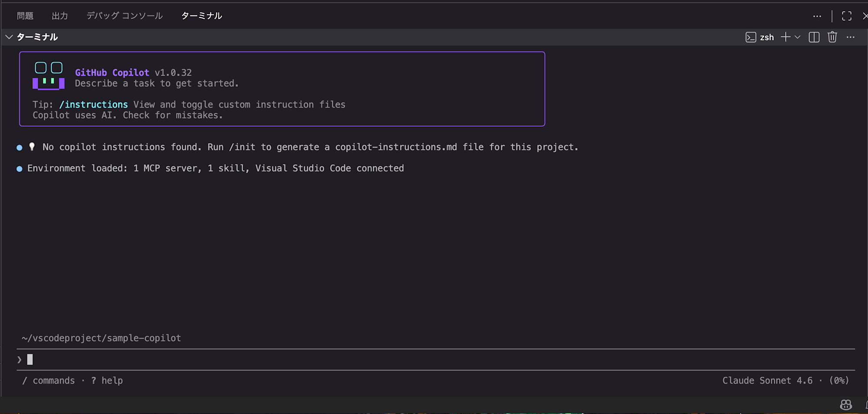Split the terminal pane
868x414 pixels.
(x=814, y=37)
